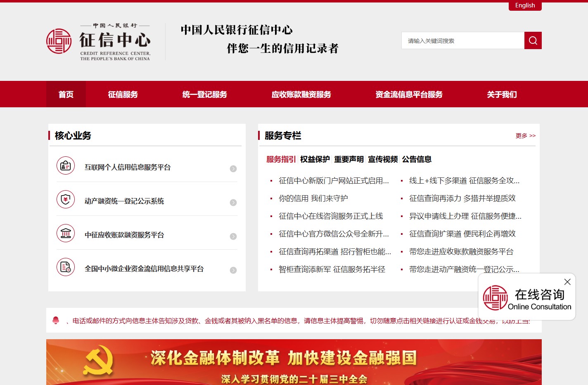Open 全国中小微企业资金流信用信息共享平台 link
Screen dimensions: 588x385
[144, 269]
